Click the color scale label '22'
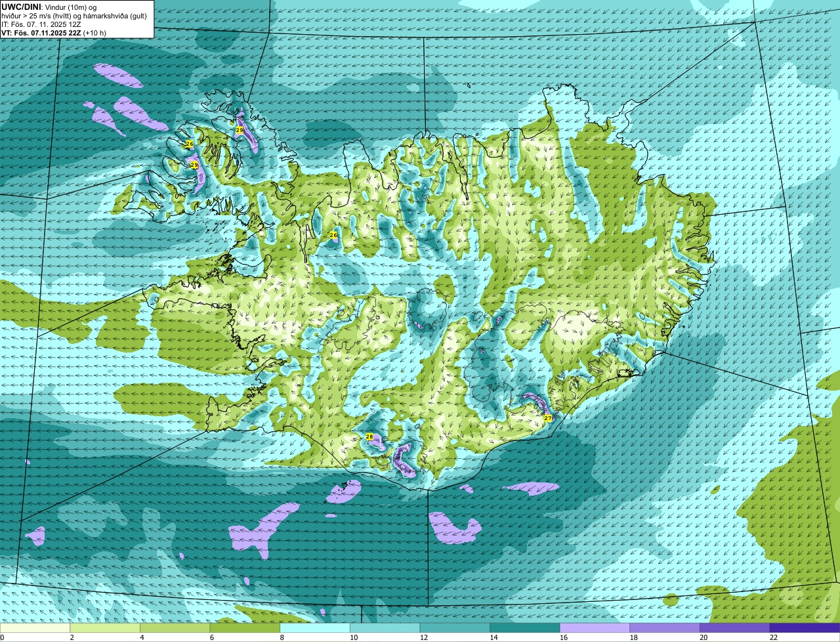This screenshot has height=642, width=840. (x=774, y=637)
